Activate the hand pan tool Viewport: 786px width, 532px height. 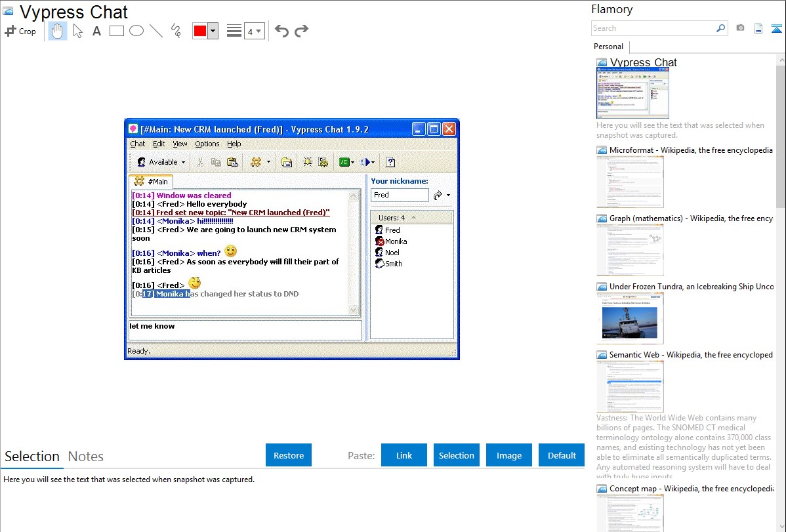pyautogui.click(x=57, y=31)
